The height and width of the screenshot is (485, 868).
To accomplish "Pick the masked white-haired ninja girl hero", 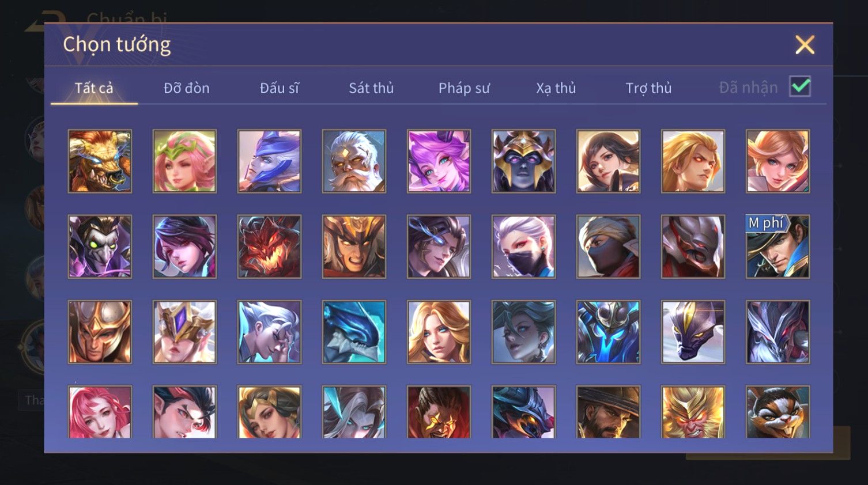I will (x=523, y=247).
